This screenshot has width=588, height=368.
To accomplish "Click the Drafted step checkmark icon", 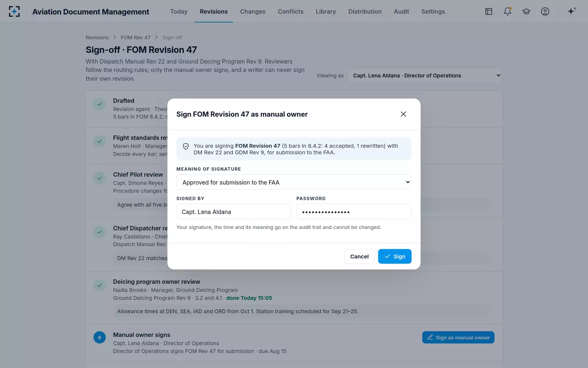I will tap(100, 104).
